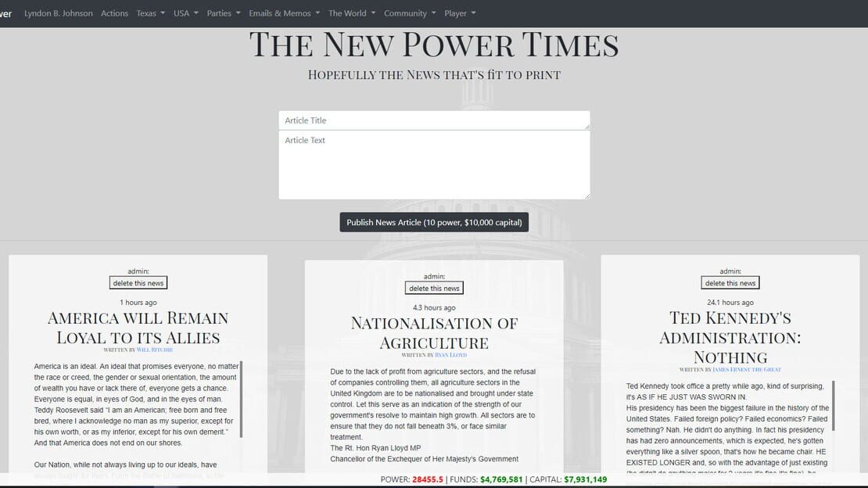The height and width of the screenshot is (488, 868).
Task: Expand the Emails & Memos dropdown
Action: point(284,13)
